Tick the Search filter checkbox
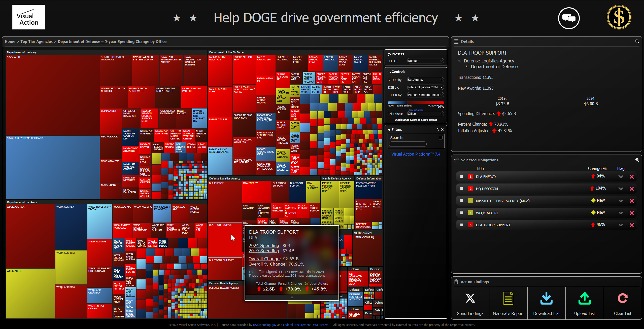The image size is (644, 329). 440,138
